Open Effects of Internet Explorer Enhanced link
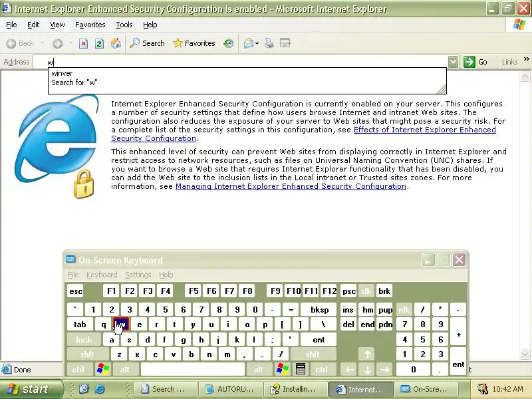The height and width of the screenshot is (399, 532). pos(425,130)
